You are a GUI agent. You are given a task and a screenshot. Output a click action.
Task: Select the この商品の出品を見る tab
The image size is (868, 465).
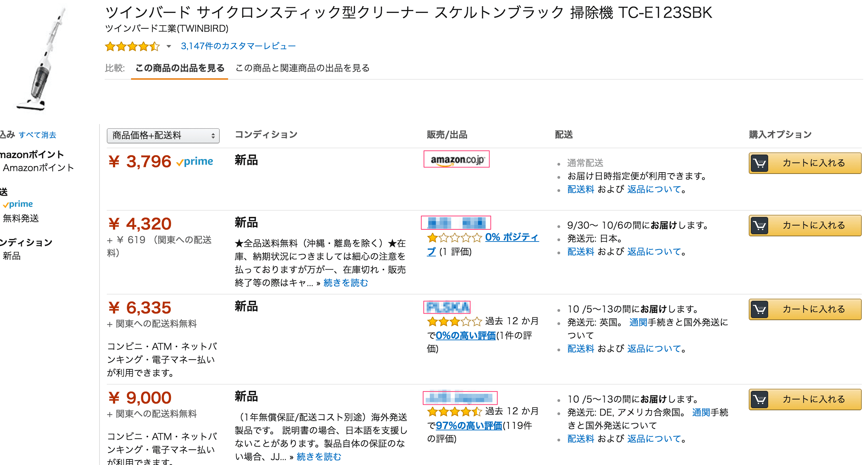click(x=180, y=68)
